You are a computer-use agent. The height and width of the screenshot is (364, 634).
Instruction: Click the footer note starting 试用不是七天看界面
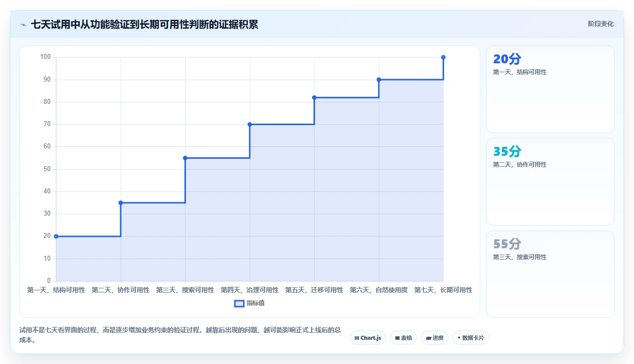coord(180,335)
